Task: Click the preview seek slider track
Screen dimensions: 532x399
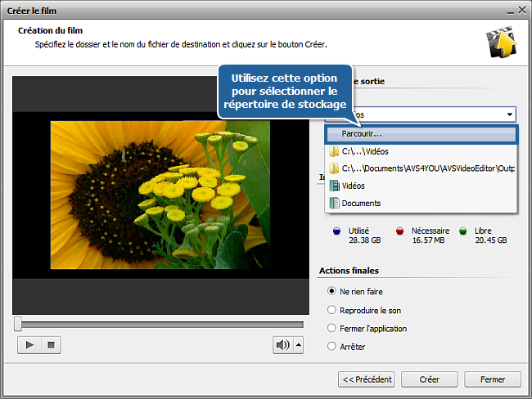Action: (x=161, y=325)
